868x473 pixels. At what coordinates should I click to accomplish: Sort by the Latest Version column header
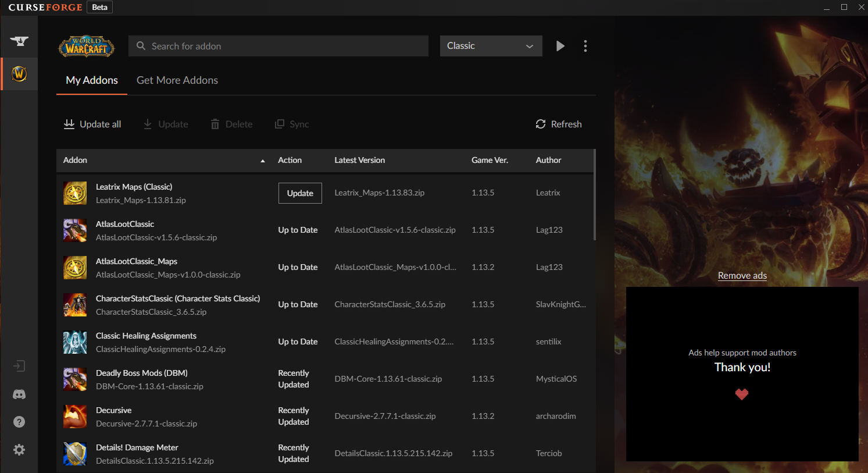[359, 160]
